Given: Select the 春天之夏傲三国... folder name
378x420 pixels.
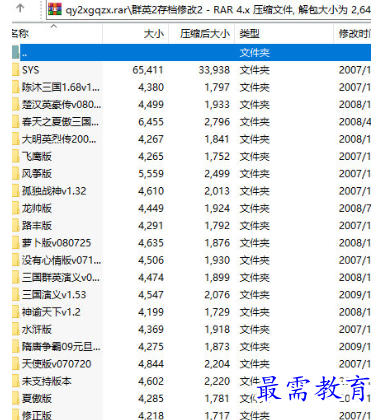Looking at the screenshot, I should click(60, 122).
